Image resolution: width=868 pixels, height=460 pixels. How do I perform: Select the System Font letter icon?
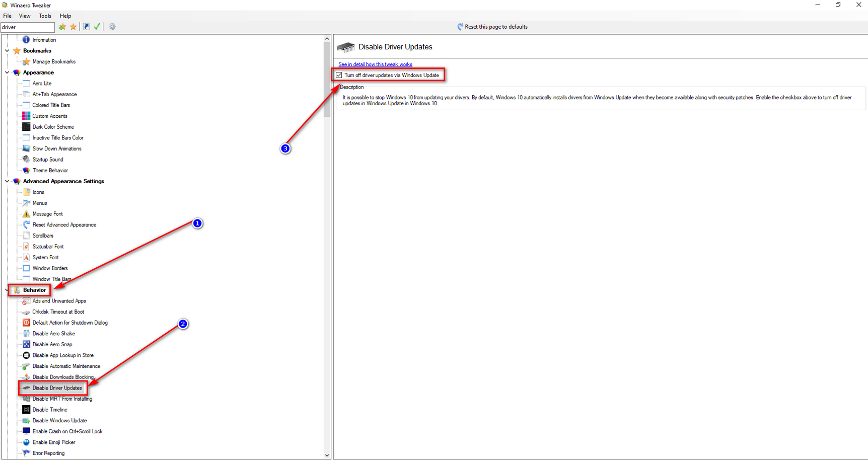tap(26, 257)
